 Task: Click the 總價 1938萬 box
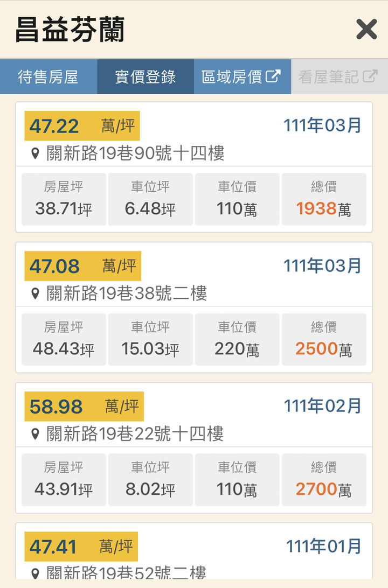tap(324, 199)
